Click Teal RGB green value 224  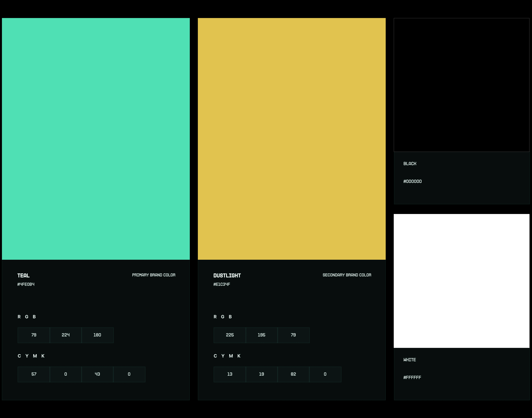[66, 335]
